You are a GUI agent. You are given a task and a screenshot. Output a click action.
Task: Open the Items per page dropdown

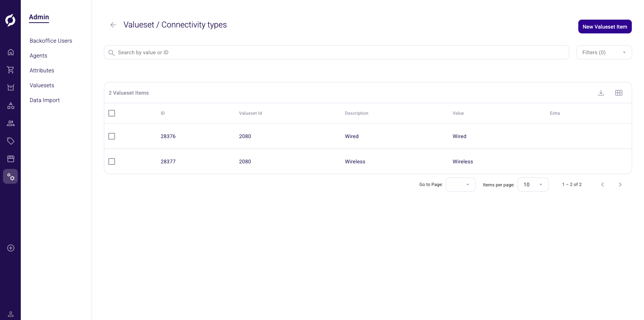(x=533, y=185)
